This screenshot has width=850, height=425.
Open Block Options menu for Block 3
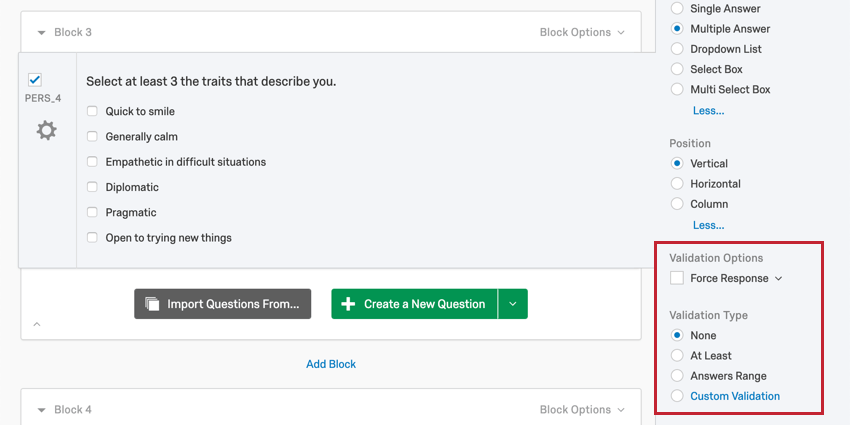582,33
